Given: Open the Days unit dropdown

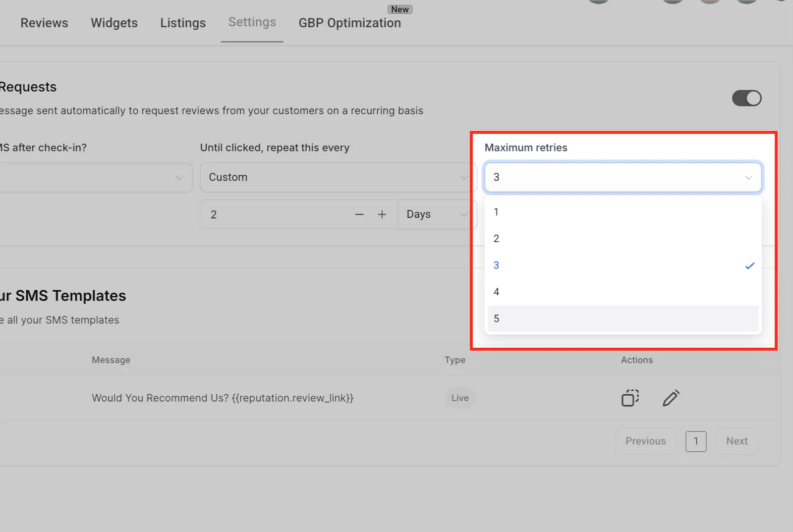Looking at the screenshot, I should click(436, 214).
